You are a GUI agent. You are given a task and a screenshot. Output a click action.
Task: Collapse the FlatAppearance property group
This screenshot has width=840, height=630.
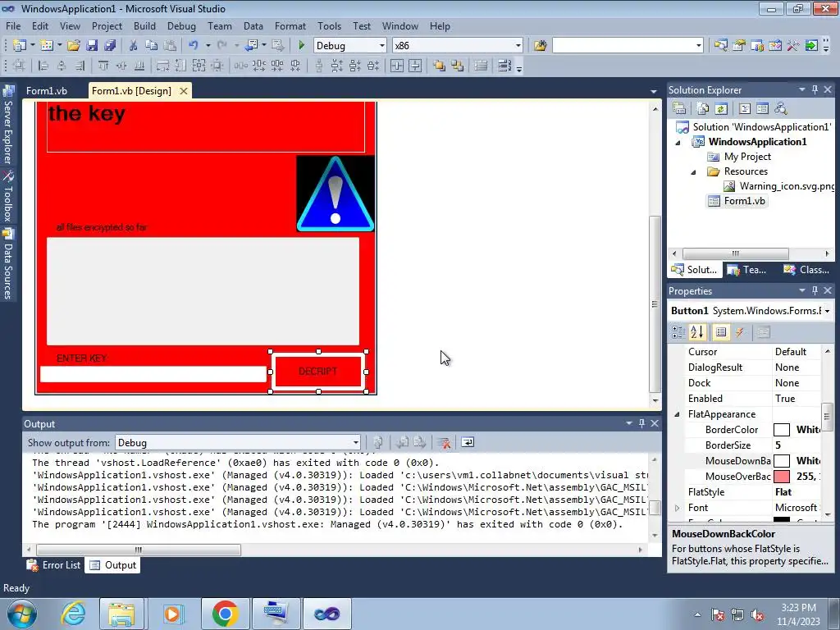[677, 414]
